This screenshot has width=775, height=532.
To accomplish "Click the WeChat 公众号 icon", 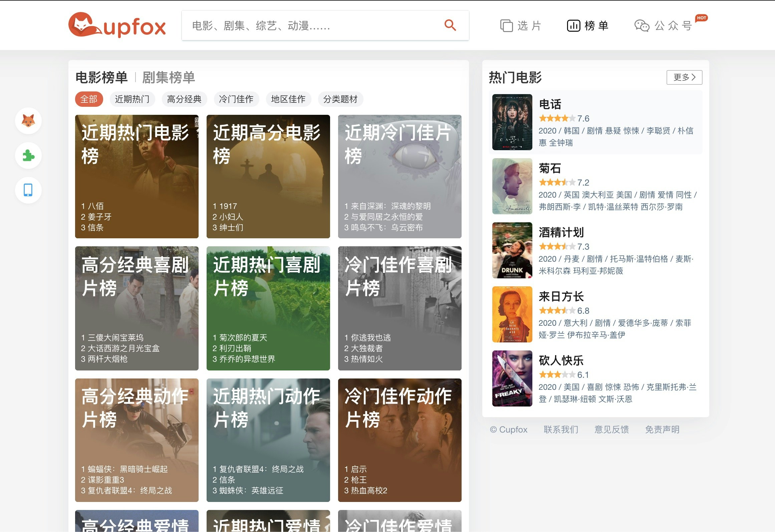I will pyautogui.click(x=642, y=26).
